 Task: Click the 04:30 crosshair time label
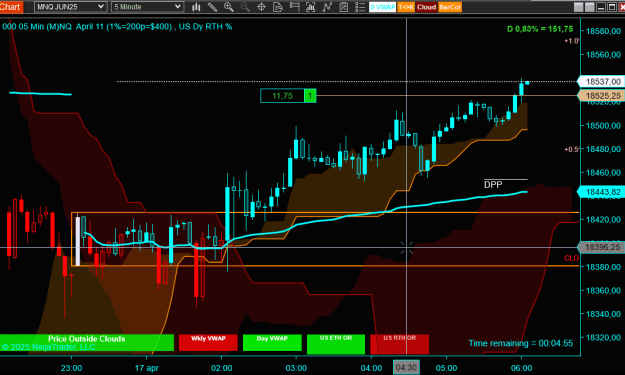[x=406, y=367]
